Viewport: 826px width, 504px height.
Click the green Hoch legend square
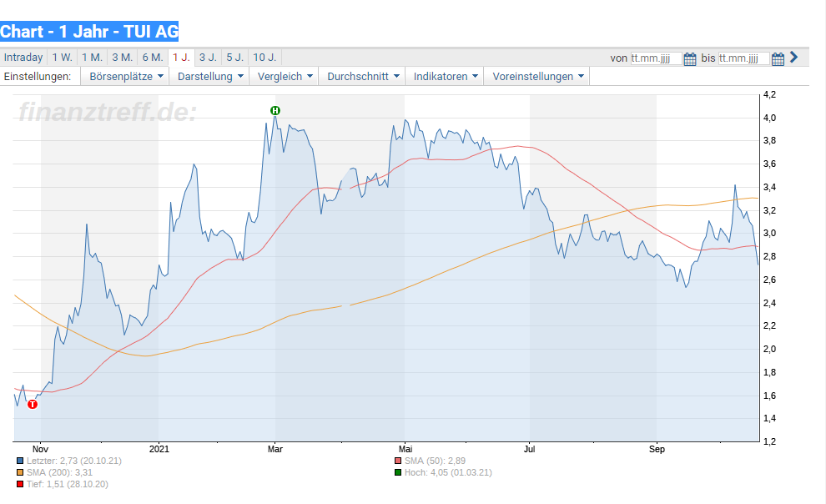pyautogui.click(x=398, y=472)
